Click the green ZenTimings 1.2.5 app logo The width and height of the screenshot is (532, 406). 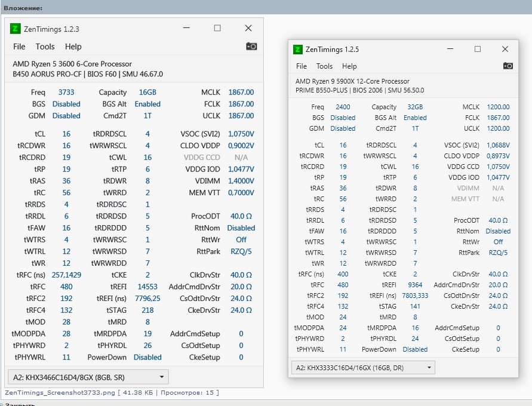coord(297,50)
